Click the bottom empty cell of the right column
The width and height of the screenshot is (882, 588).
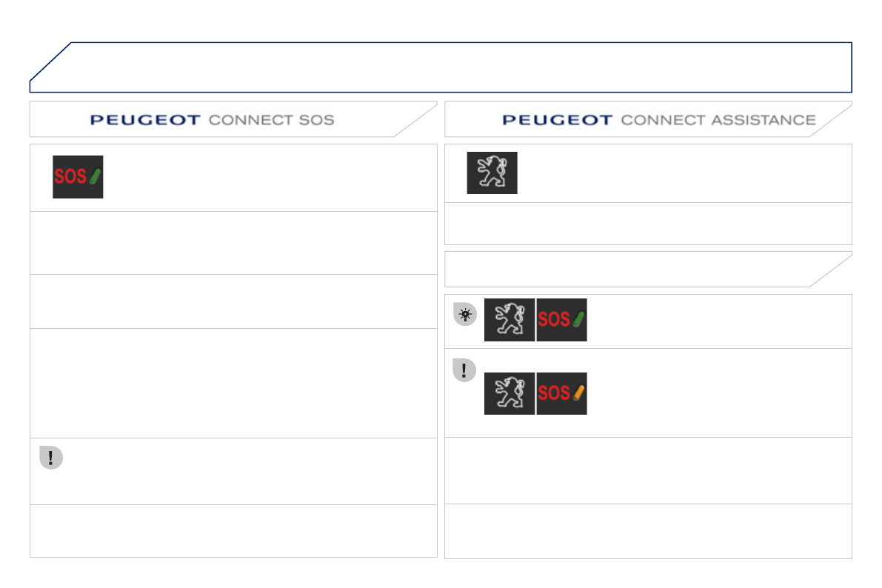[648, 531]
